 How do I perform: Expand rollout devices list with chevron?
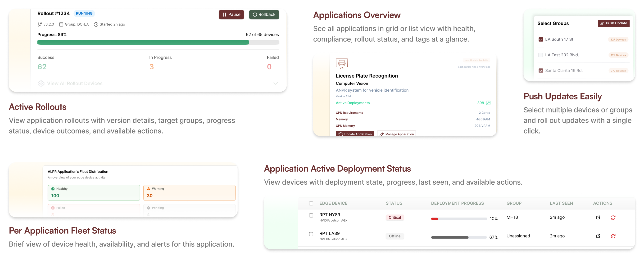pyautogui.click(x=276, y=83)
